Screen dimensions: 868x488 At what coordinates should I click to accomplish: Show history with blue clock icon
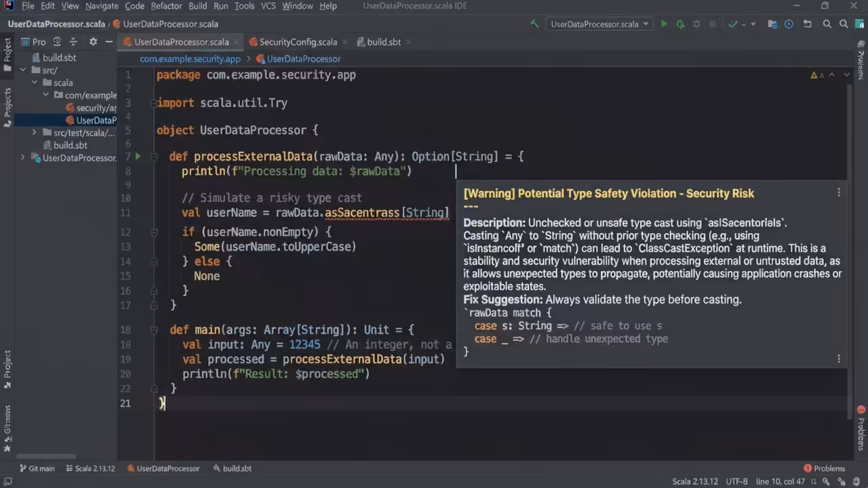pyautogui.click(x=789, y=24)
